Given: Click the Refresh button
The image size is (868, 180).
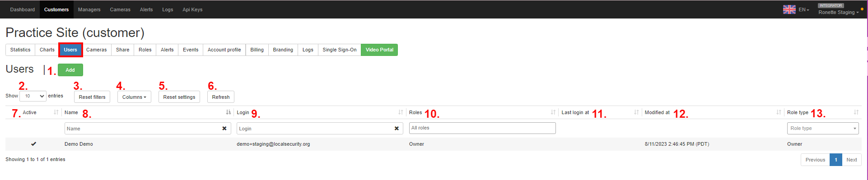Looking at the screenshot, I should coord(221,97).
